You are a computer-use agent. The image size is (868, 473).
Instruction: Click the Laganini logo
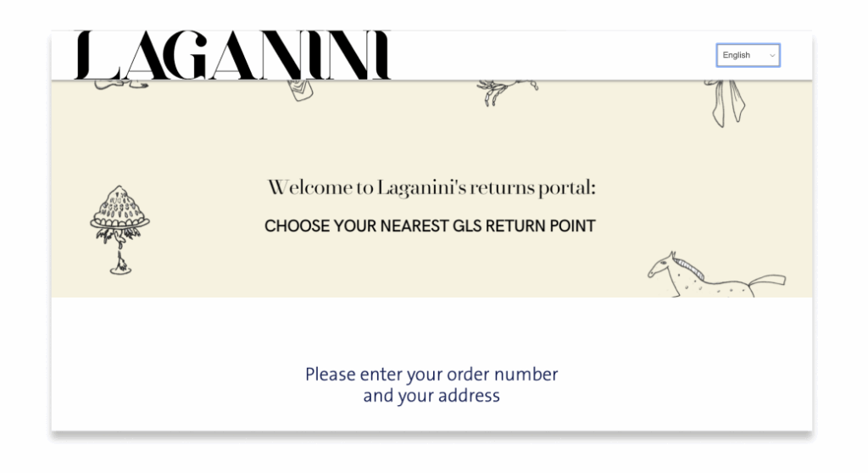pos(233,56)
